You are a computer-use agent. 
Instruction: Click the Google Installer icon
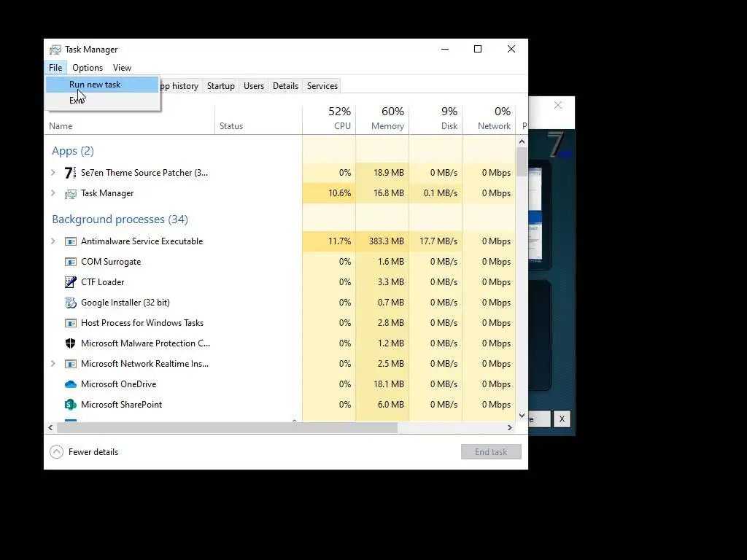[71, 303]
